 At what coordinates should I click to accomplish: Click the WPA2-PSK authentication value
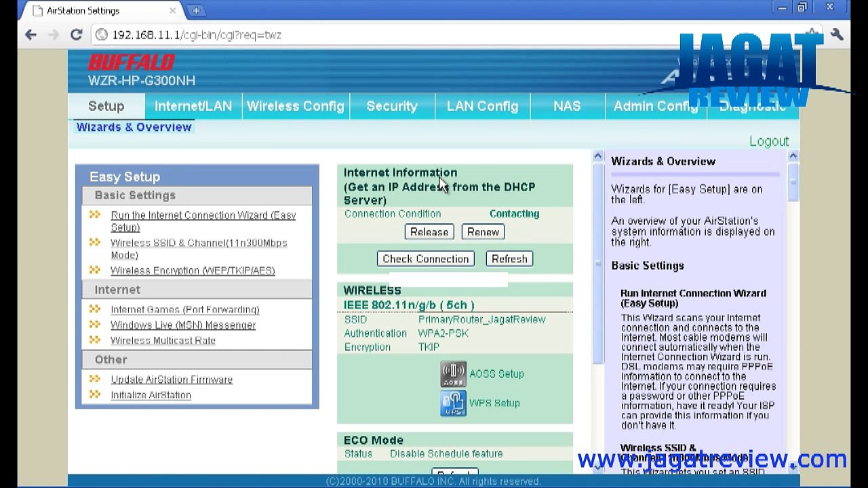coord(443,333)
